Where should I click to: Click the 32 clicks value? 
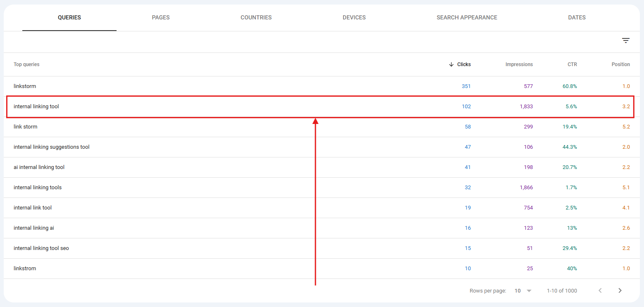468,188
